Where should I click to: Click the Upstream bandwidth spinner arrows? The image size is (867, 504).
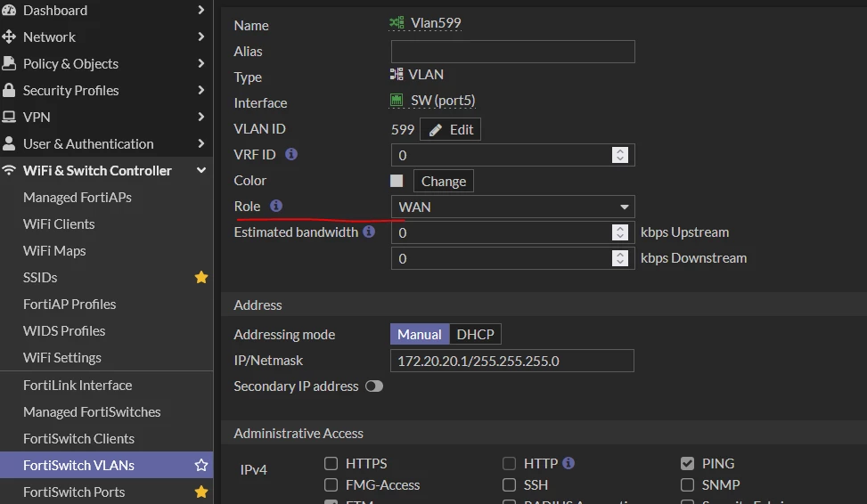coord(620,232)
